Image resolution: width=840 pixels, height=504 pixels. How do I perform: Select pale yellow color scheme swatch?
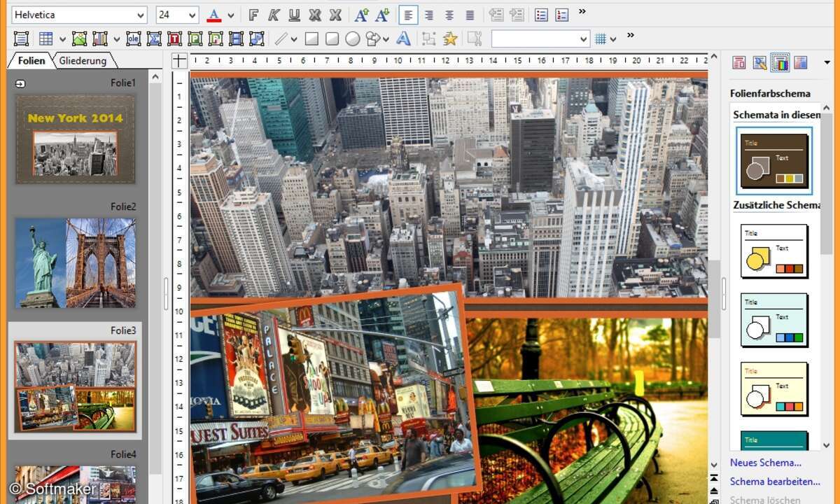point(774,388)
